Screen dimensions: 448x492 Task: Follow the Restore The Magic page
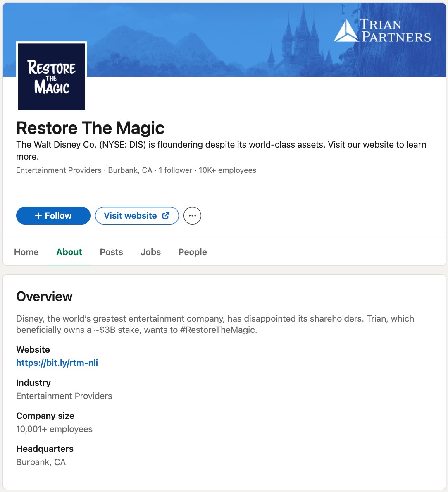(53, 216)
